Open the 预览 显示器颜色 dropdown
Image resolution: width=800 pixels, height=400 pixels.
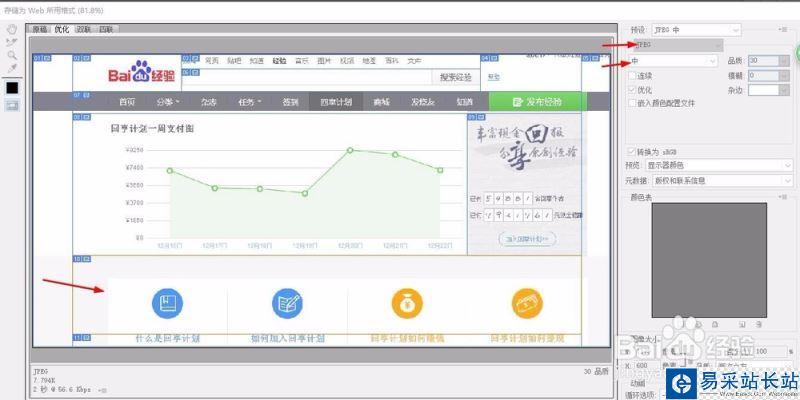[x=719, y=165]
